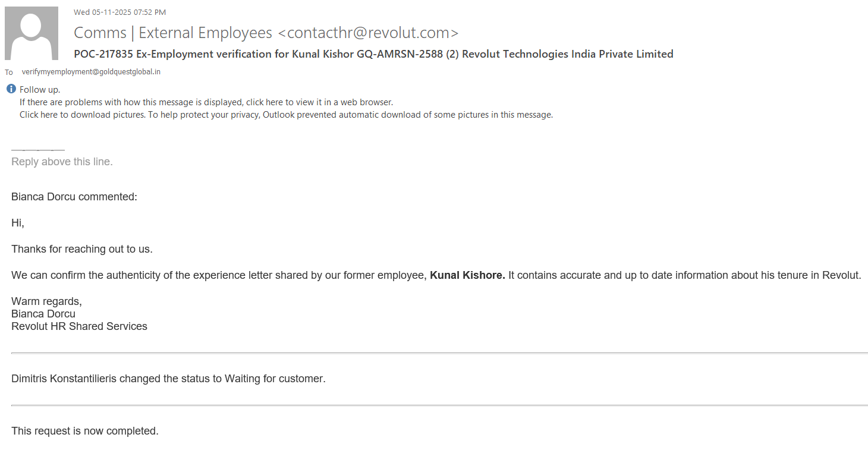This screenshot has height=450, width=868.
Task: Click the POC-217835 email subject line
Action: [x=373, y=54]
